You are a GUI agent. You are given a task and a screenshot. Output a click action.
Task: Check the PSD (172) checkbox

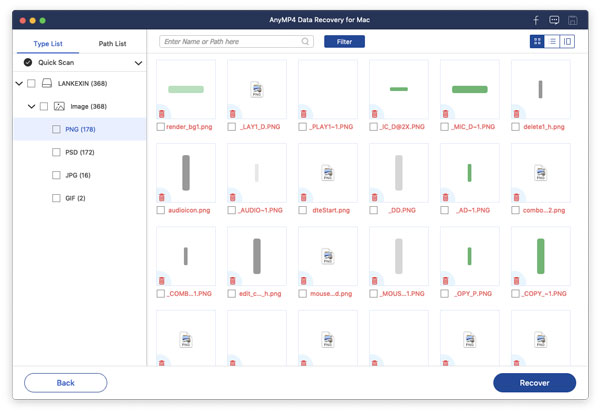click(x=56, y=152)
